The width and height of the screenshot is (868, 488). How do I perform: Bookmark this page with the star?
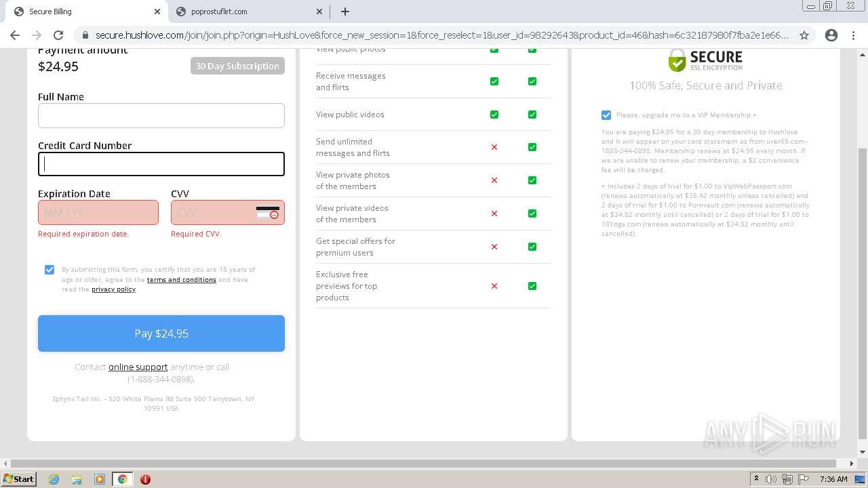804,35
